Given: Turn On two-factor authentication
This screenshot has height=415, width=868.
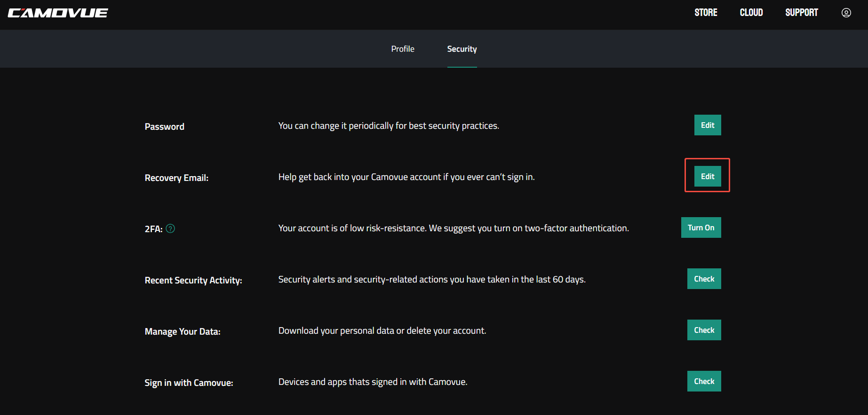Looking at the screenshot, I should point(701,227).
